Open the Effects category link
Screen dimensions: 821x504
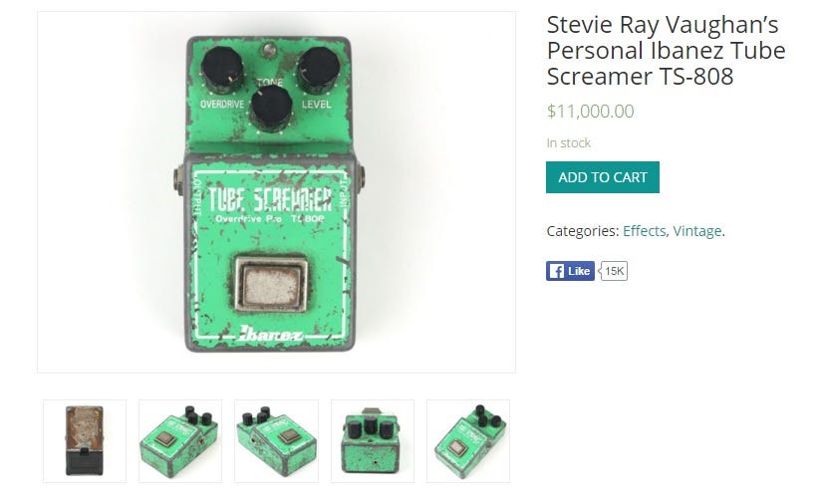pos(644,231)
